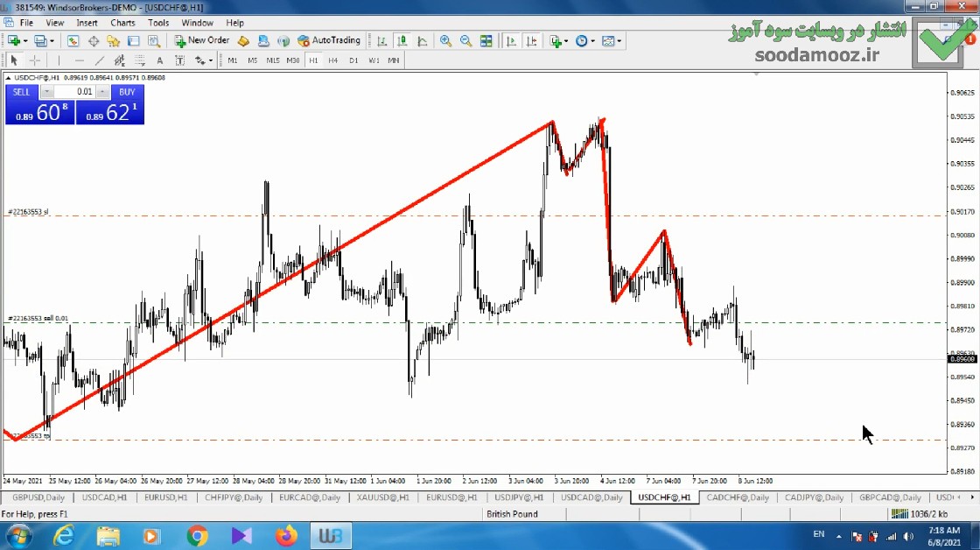This screenshot has width=980, height=550.
Task: Tile chart windows with grid icon
Action: (486, 40)
